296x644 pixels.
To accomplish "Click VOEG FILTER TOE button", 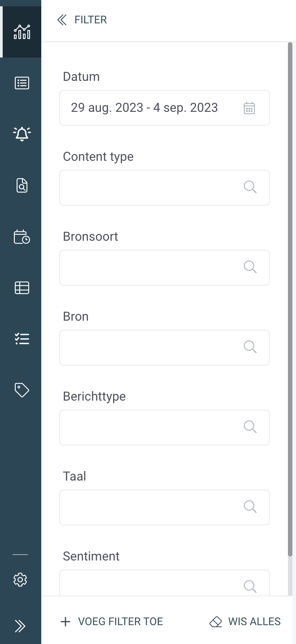I will (112, 622).
